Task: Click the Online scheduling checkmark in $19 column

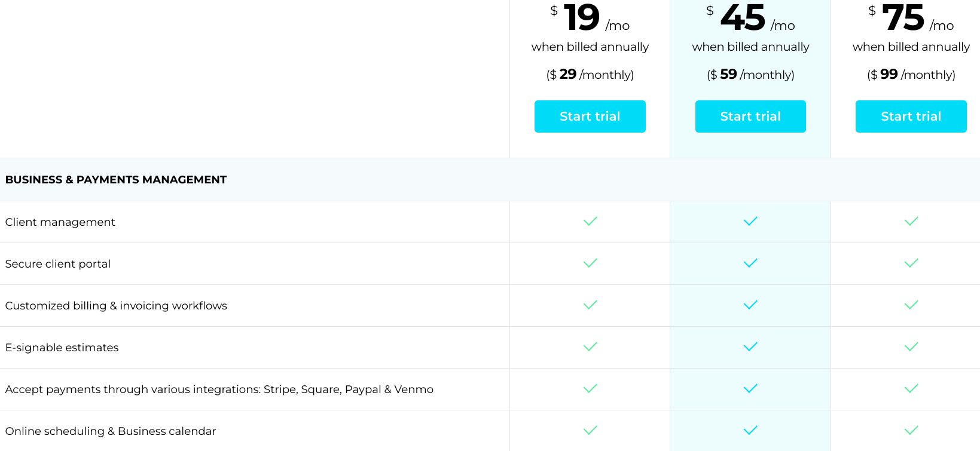Action: [590, 430]
